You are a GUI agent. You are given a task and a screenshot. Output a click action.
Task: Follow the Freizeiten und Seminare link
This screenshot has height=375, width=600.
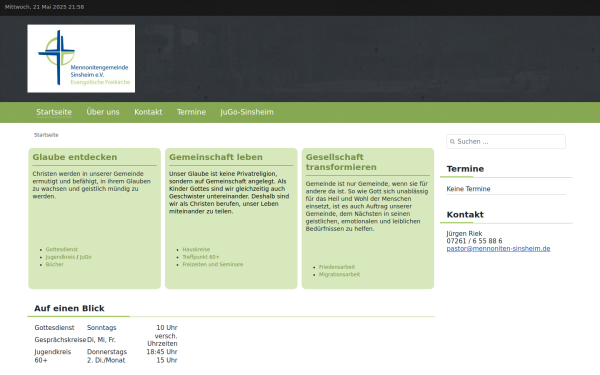click(213, 264)
